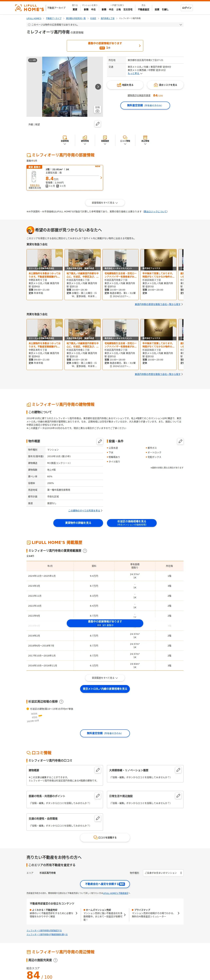210x980 pixels.
Task: Open the プライスマップ content arrow
Action: tap(179, 913)
